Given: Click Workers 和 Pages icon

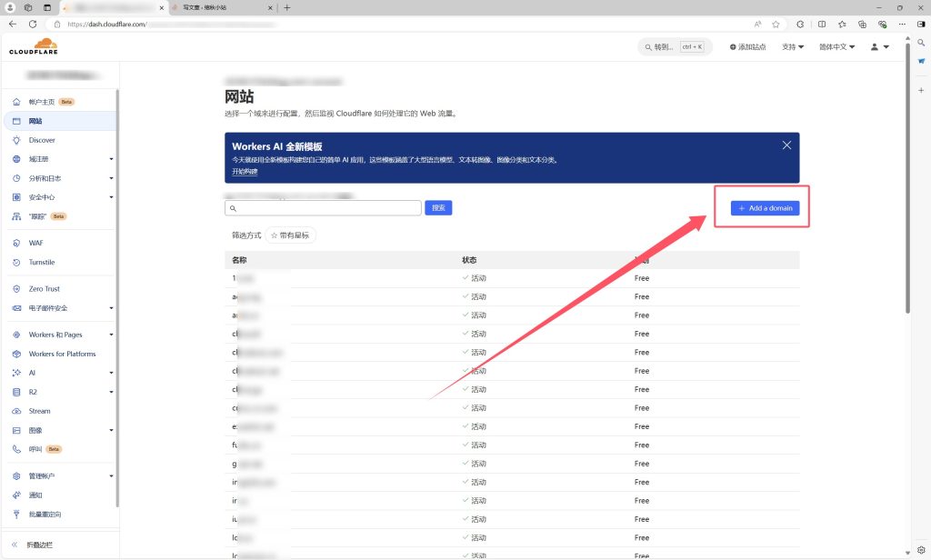Looking at the screenshot, I should click(x=16, y=335).
